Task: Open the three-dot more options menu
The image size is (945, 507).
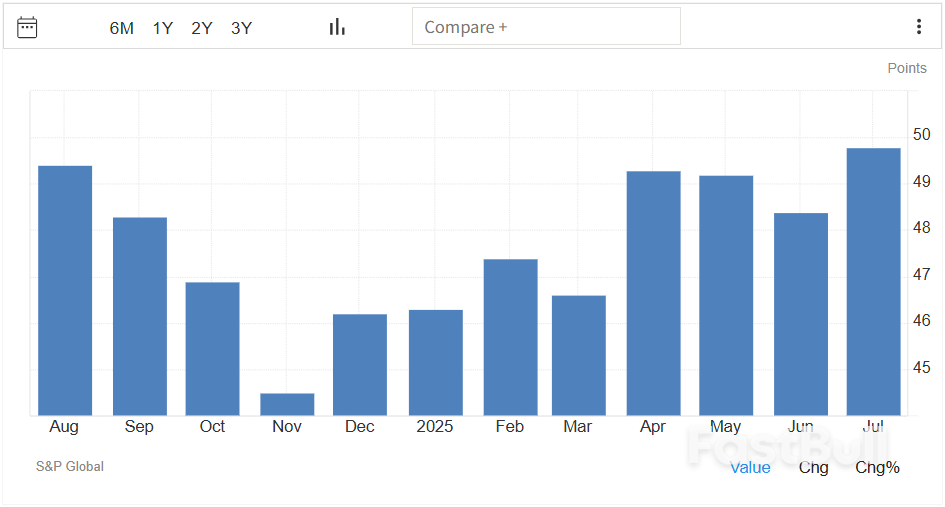Action: coord(918,27)
